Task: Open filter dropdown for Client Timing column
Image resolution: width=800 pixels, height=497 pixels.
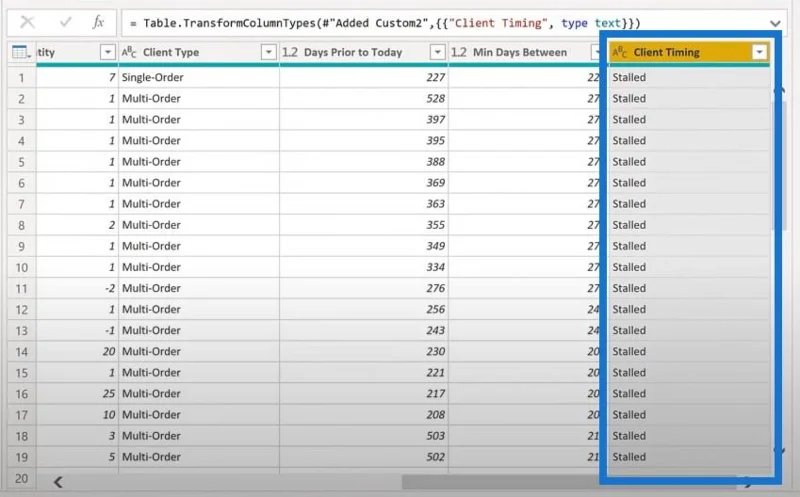Action: (759, 52)
